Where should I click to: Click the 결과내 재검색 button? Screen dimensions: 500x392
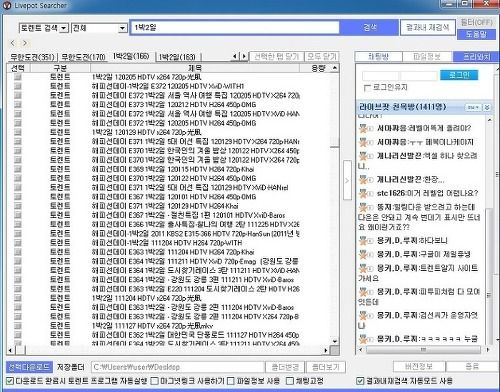point(428,27)
